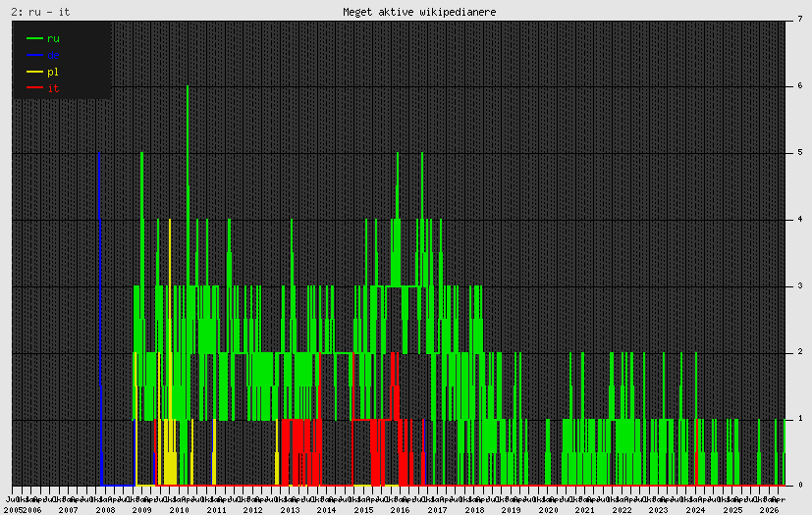Image resolution: width=812 pixels, height=515 pixels.
Task: Click the 2025 year label
Action: (732, 510)
